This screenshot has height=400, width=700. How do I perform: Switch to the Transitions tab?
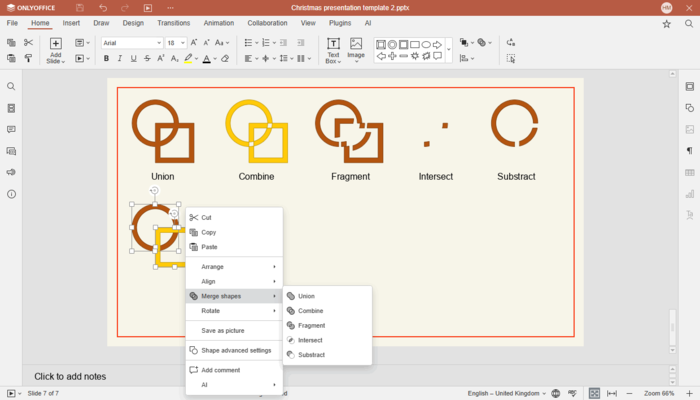point(173,22)
